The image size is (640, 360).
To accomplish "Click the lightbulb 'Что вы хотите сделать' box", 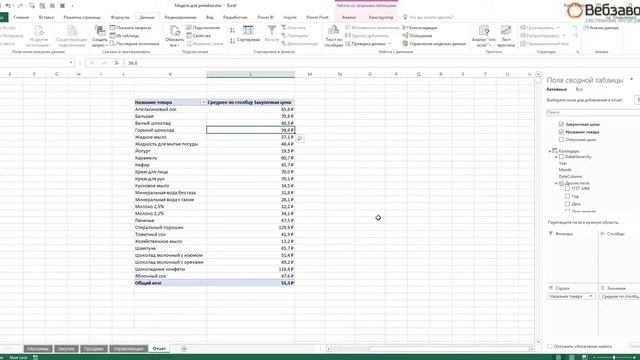I will tap(428, 17).
